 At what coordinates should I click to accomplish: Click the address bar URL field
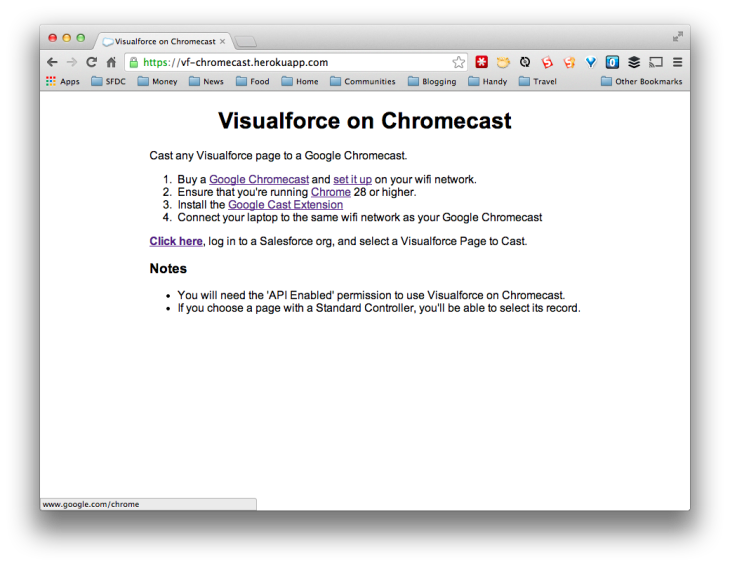(x=296, y=62)
